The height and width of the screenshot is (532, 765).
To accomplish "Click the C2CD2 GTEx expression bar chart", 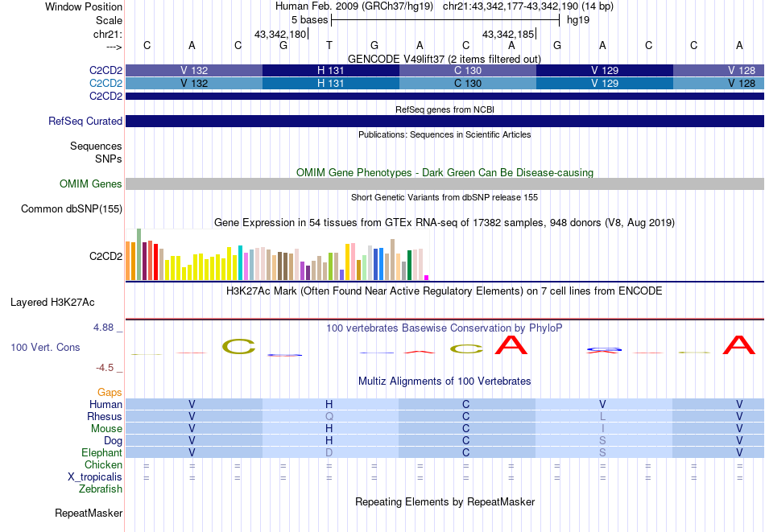I will (x=277, y=254).
